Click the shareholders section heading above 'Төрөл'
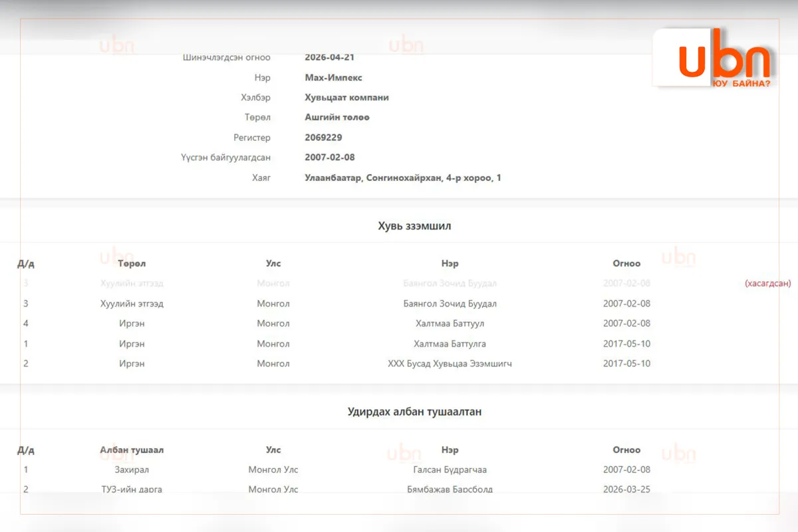The height and width of the screenshot is (532, 798). tap(415, 226)
